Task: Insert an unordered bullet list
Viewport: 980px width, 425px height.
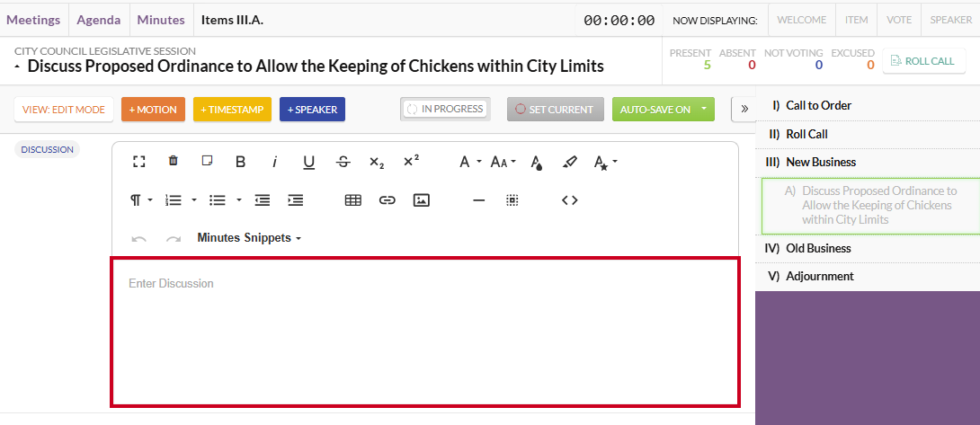Action: pyautogui.click(x=218, y=200)
